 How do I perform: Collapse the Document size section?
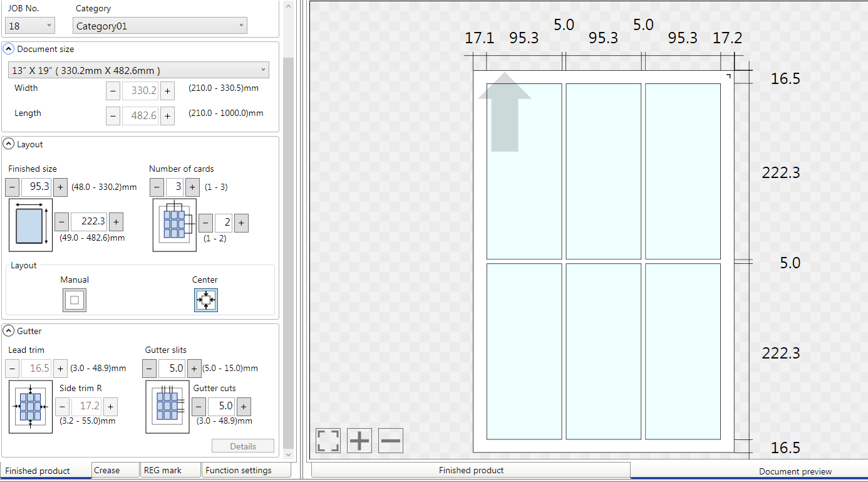[9, 49]
